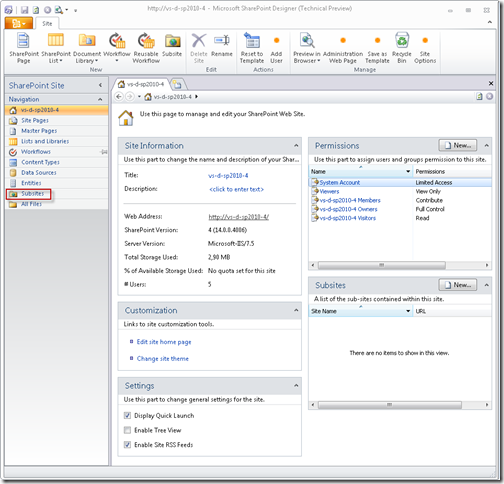Click Save as Template button
Screen dimensions: 504x484
[377, 48]
